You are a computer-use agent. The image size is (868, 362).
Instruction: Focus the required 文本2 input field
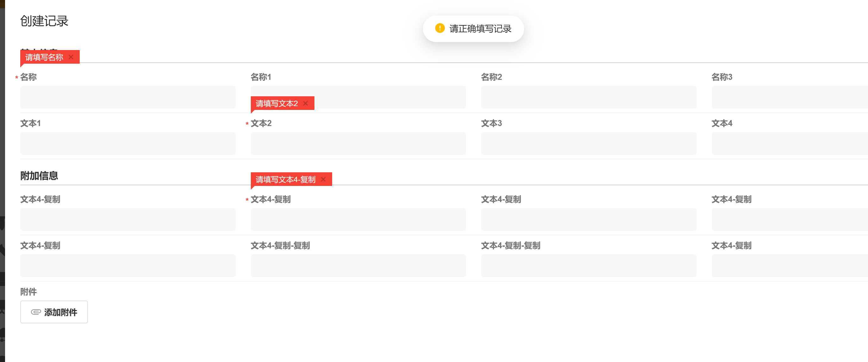[x=358, y=143]
